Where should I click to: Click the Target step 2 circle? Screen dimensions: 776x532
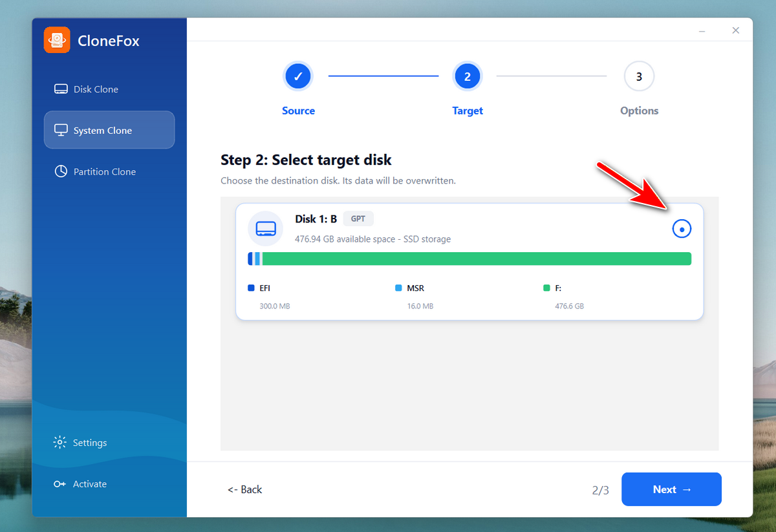[468, 76]
